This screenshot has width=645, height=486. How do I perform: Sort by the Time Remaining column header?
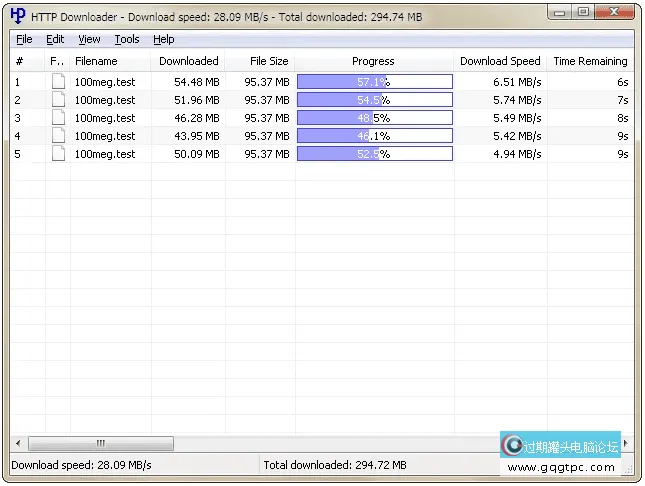[590, 61]
